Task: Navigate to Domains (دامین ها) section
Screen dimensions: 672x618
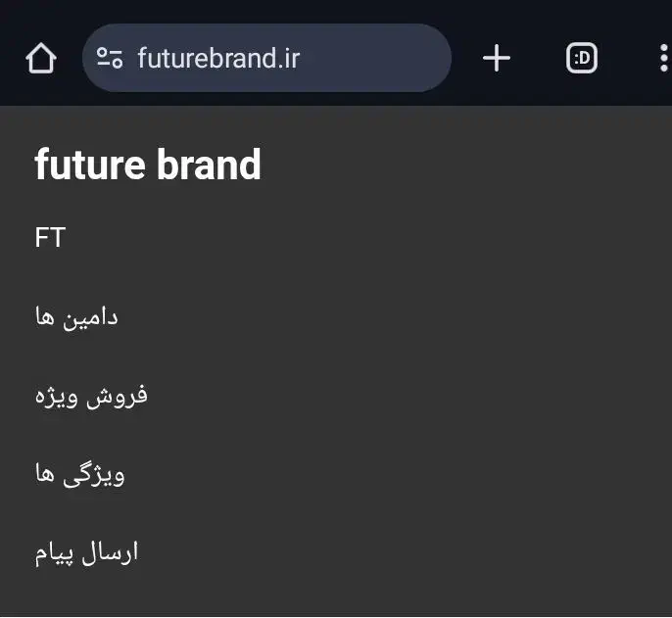Action: [76, 317]
